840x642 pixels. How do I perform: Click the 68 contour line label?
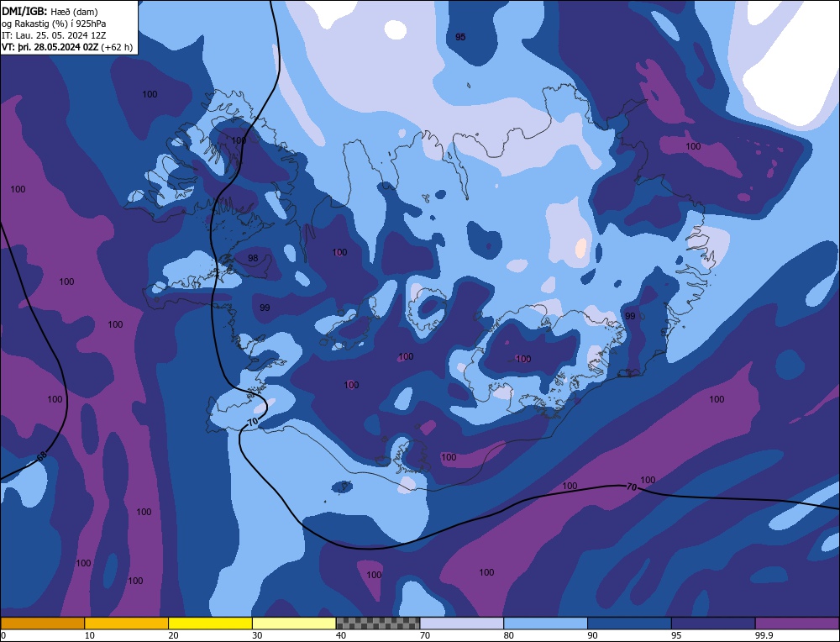tap(42, 456)
